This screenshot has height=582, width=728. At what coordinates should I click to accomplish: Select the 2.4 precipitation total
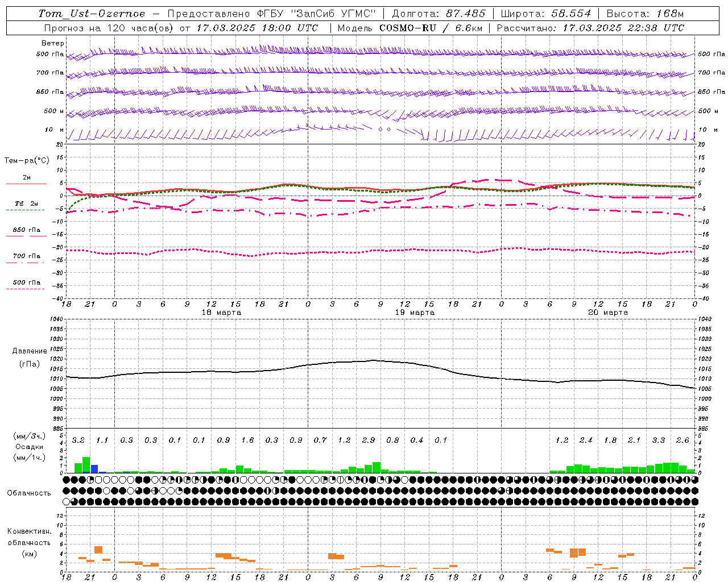(x=586, y=440)
